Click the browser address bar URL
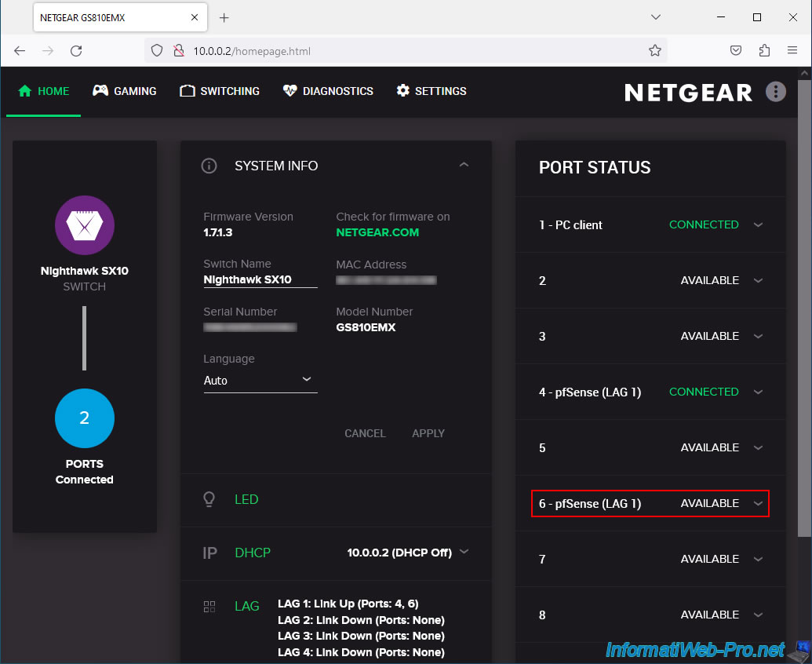 click(252, 51)
